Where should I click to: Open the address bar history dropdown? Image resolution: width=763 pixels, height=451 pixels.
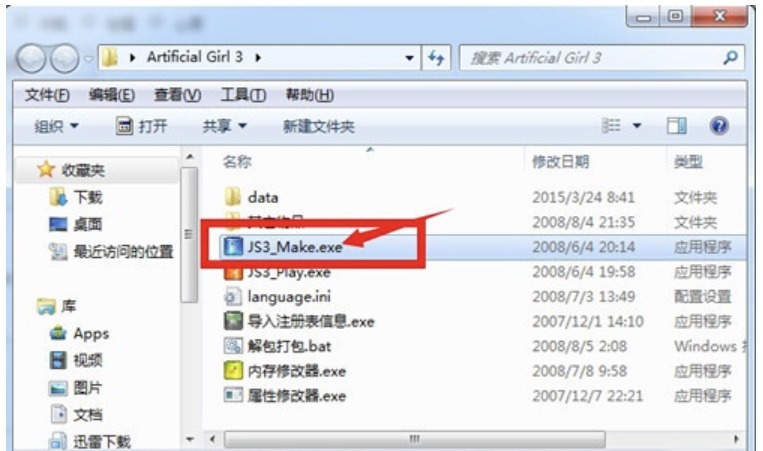(x=409, y=58)
